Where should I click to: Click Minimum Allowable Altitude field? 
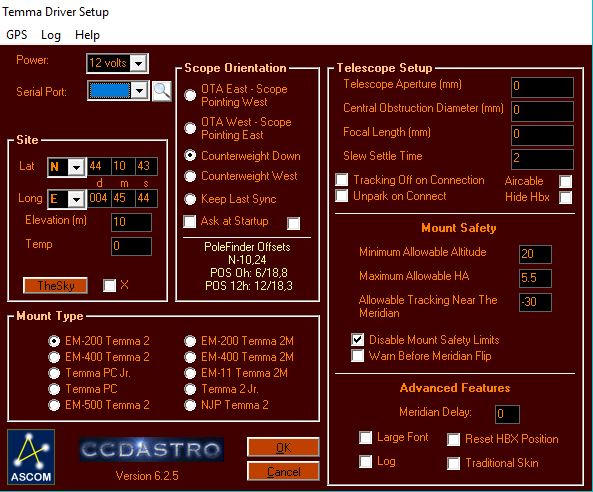(536, 254)
